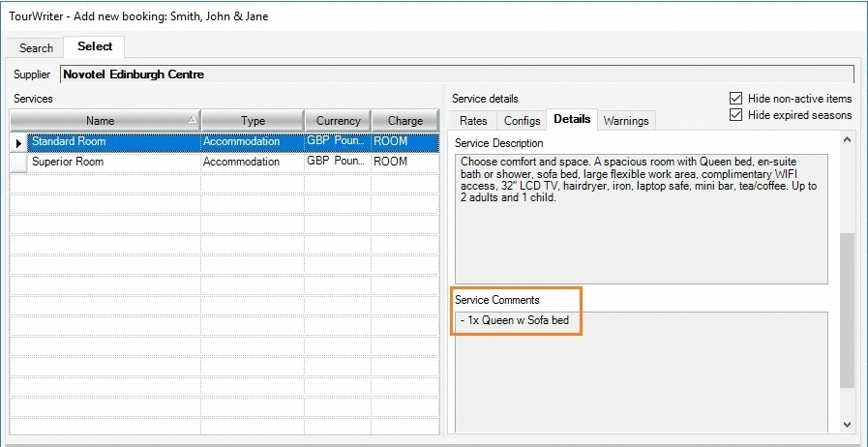Open the Configs tab

click(522, 121)
